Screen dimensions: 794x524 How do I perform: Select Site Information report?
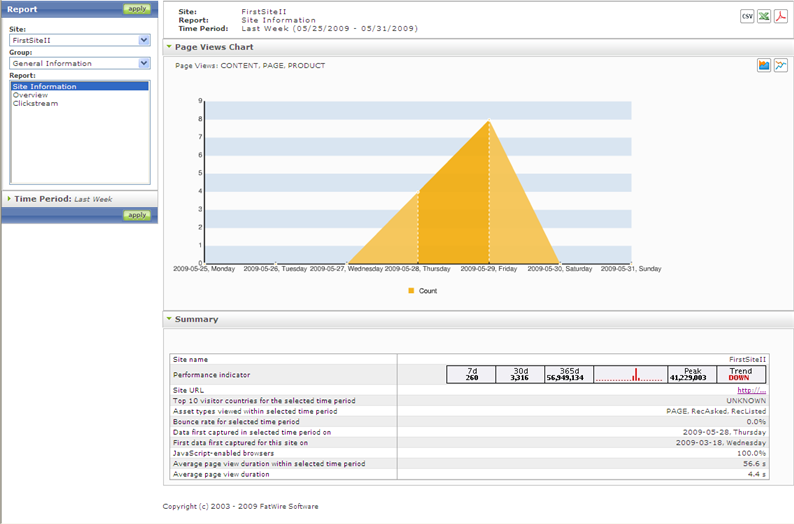coord(80,87)
